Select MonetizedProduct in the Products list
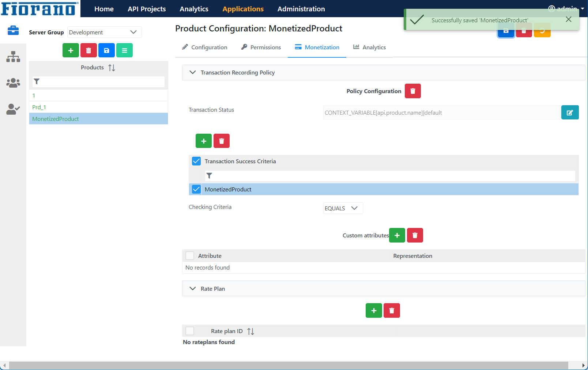Screen dimensions: 588x370 point(98,119)
